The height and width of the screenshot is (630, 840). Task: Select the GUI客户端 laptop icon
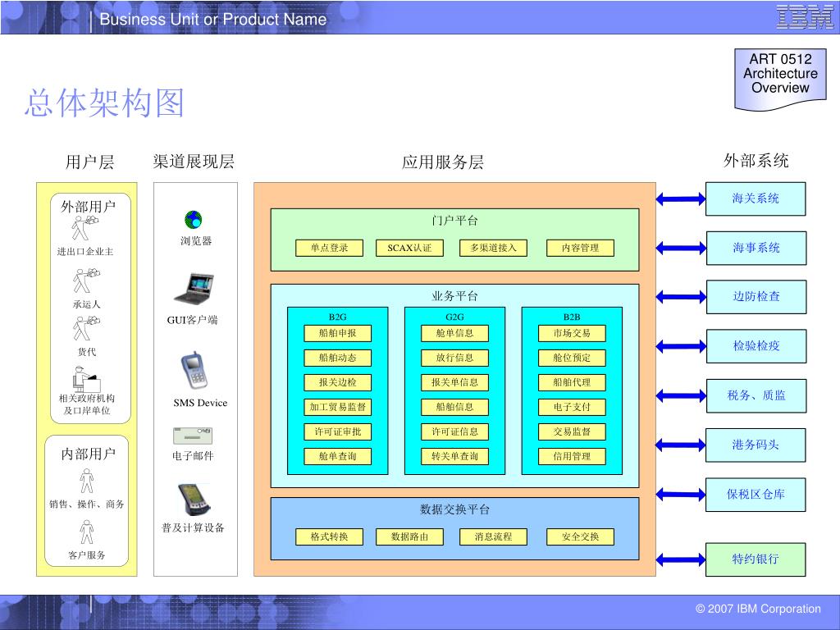coord(194,290)
